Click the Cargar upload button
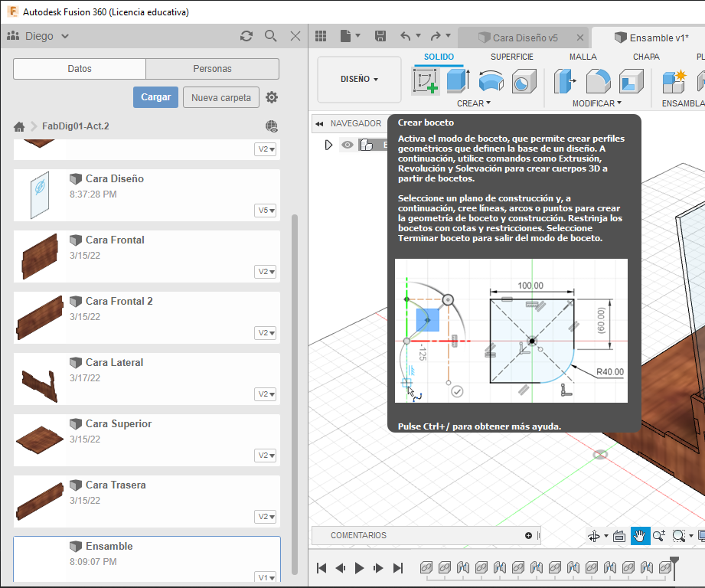 point(155,97)
